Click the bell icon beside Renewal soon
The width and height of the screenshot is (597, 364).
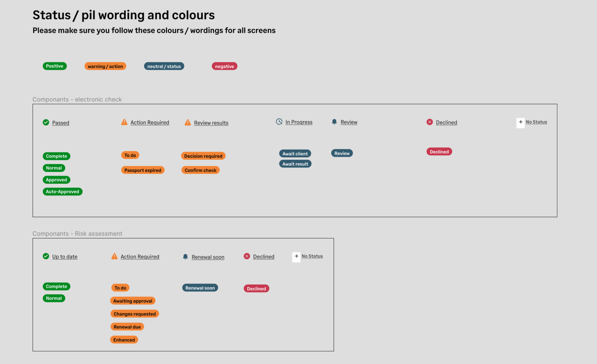[x=185, y=257]
